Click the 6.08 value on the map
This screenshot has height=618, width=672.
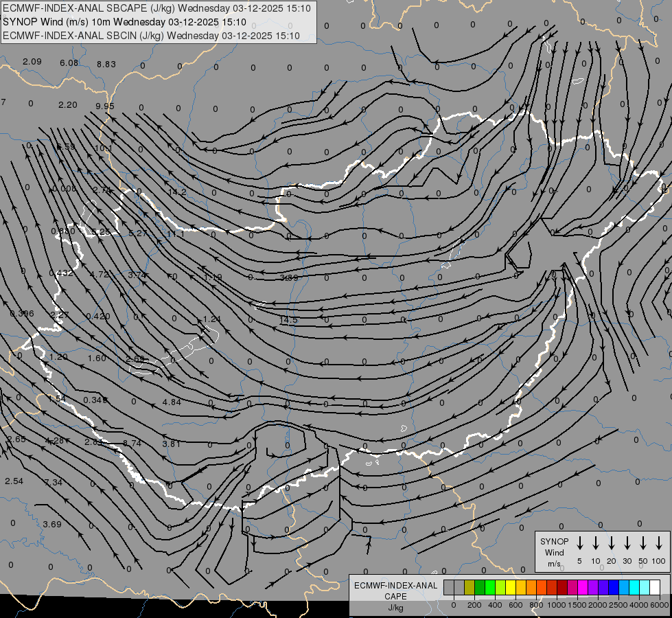click(69, 62)
